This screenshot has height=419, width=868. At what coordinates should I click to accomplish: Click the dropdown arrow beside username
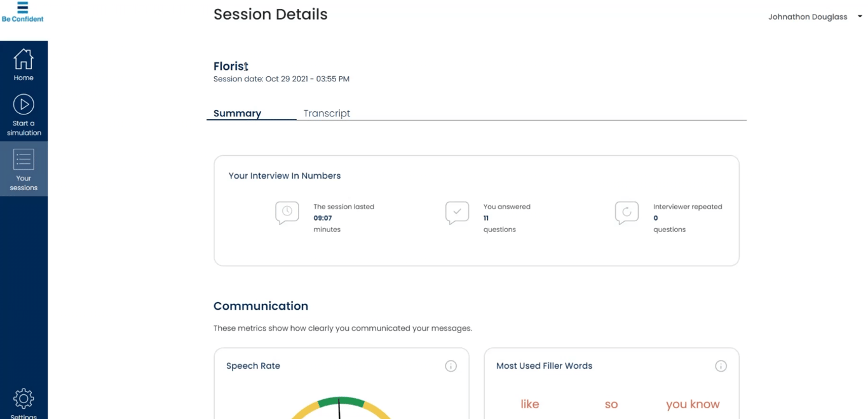pyautogui.click(x=860, y=17)
